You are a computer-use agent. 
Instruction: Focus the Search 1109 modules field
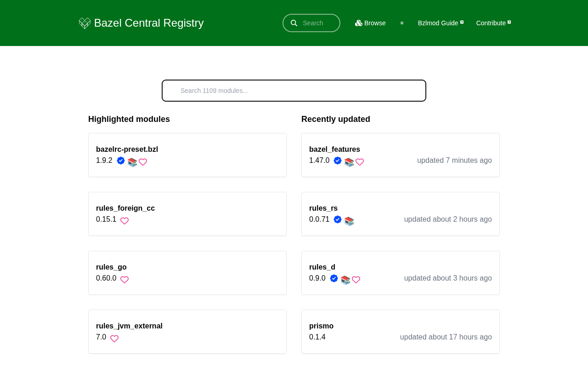[294, 91]
